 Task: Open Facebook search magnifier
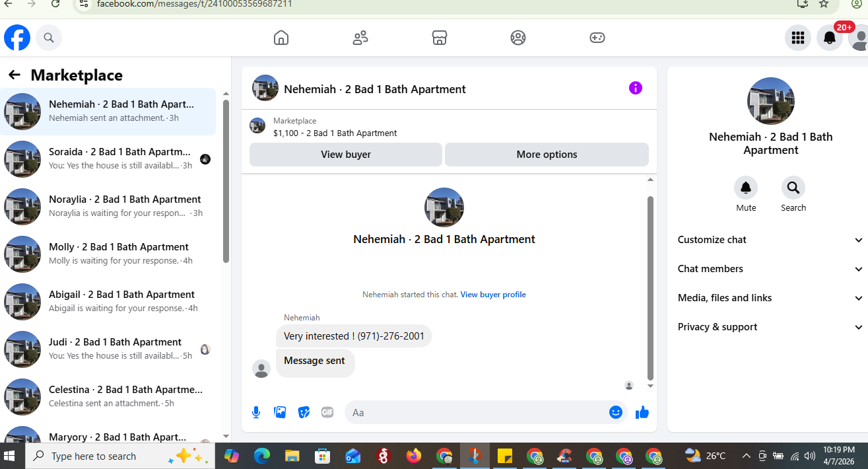point(49,38)
